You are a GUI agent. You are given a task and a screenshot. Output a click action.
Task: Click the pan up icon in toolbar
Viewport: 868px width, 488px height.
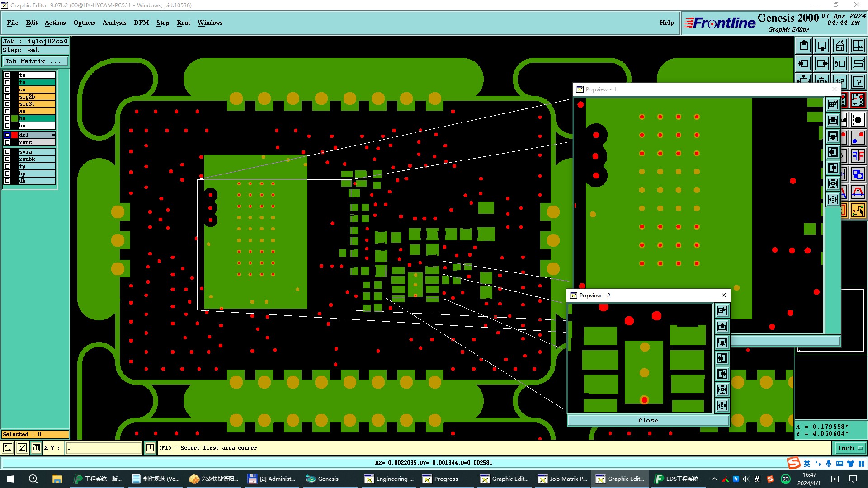804,46
